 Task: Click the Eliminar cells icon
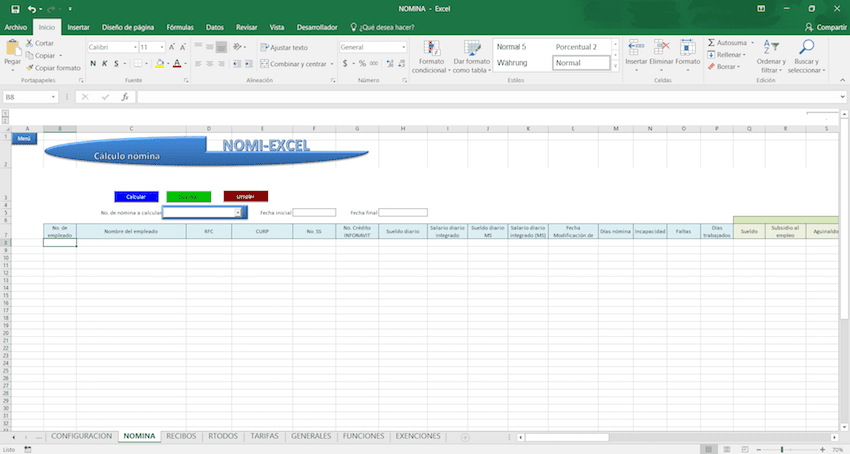661,47
